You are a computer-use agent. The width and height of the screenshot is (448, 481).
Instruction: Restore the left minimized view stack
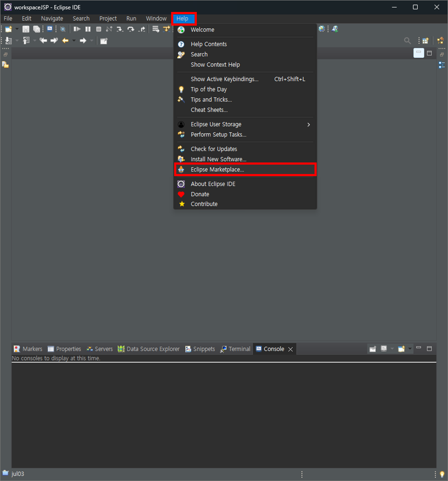point(6,55)
